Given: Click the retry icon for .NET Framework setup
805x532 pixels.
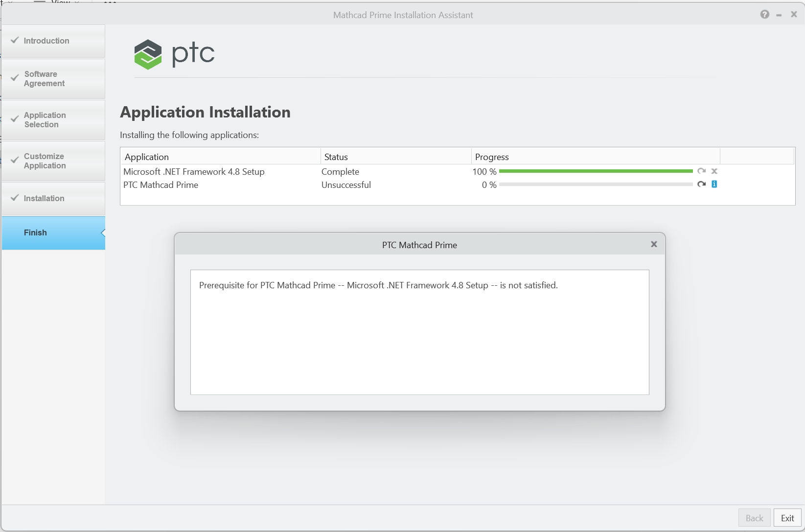Looking at the screenshot, I should [x=702, y=171].
